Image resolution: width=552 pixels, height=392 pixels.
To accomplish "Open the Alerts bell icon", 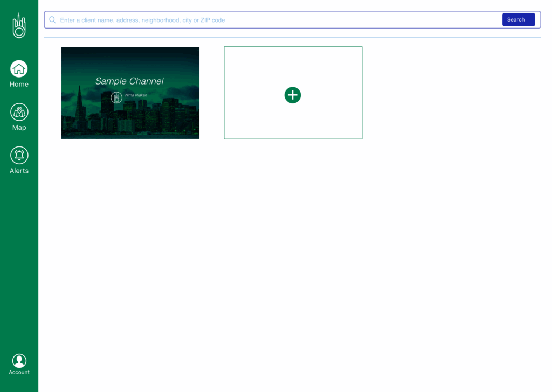I will pos(19,156).
